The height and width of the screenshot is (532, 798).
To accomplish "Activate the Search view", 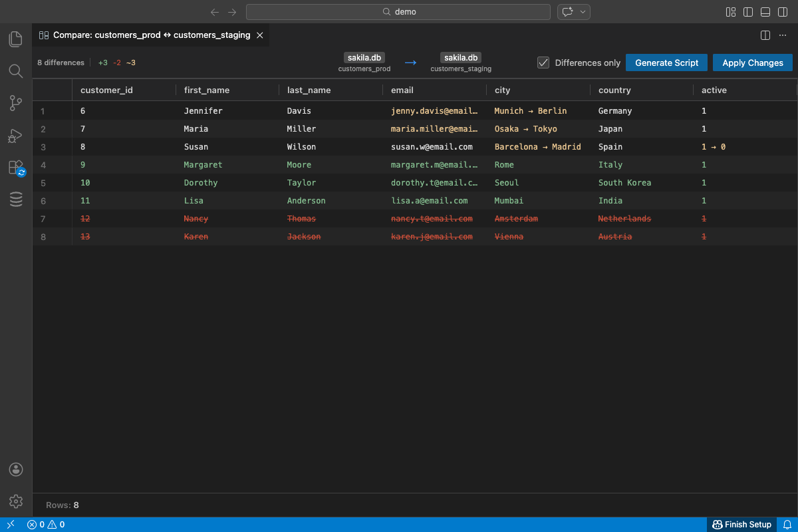I will [x=15, y=71].
